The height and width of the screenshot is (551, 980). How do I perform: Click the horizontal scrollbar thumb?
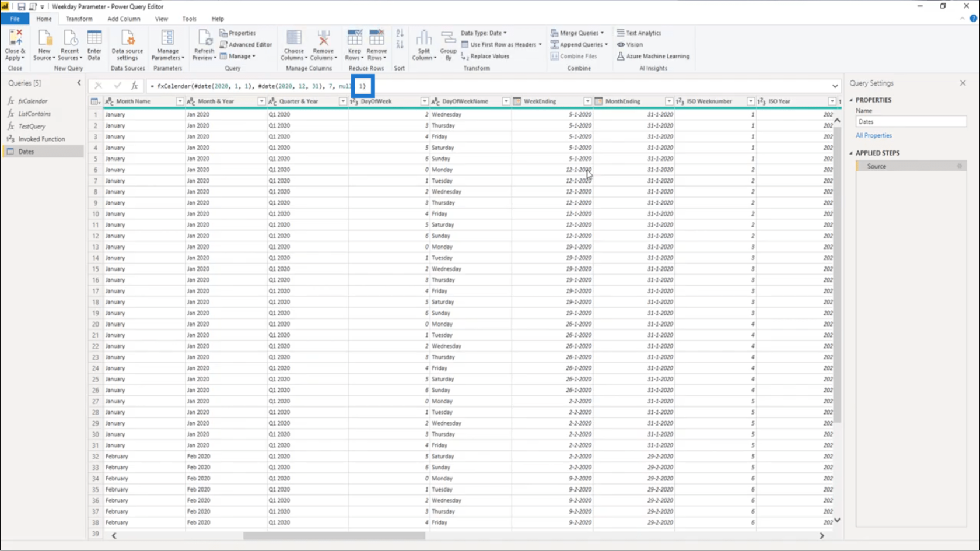pyautogui.click(x=334, y=535)
